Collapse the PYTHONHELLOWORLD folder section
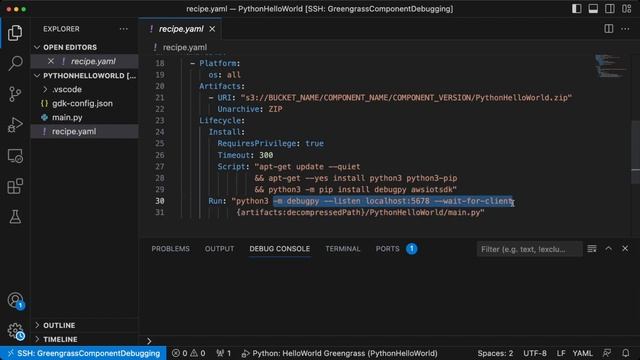Screen dimensions: 640x360 (x=84, y=76)
